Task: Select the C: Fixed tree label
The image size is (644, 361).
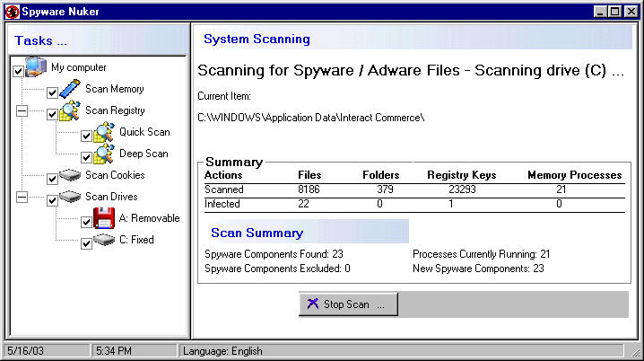Action: tap(136, 240)
